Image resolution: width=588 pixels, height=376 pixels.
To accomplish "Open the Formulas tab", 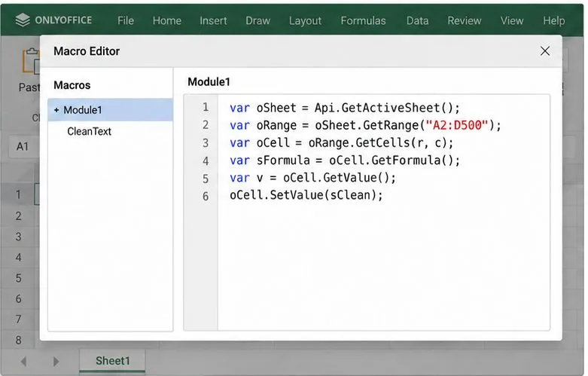I will pos(363,20).
